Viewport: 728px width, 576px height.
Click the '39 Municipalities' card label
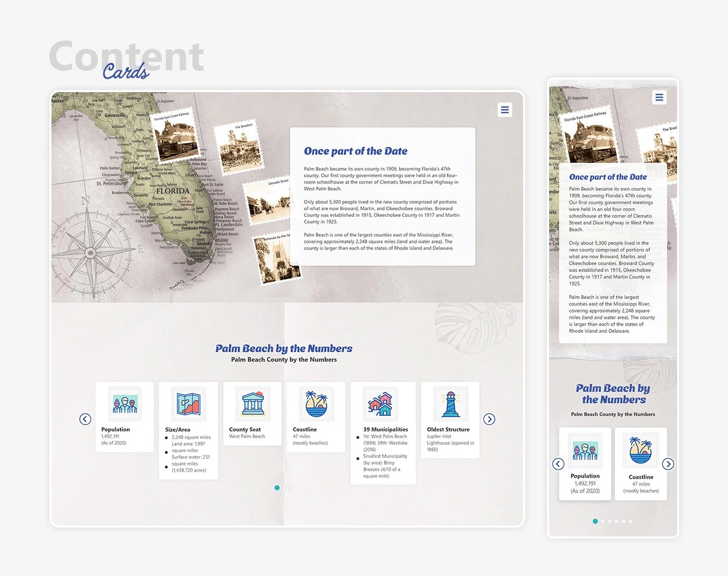coord(386,430)
